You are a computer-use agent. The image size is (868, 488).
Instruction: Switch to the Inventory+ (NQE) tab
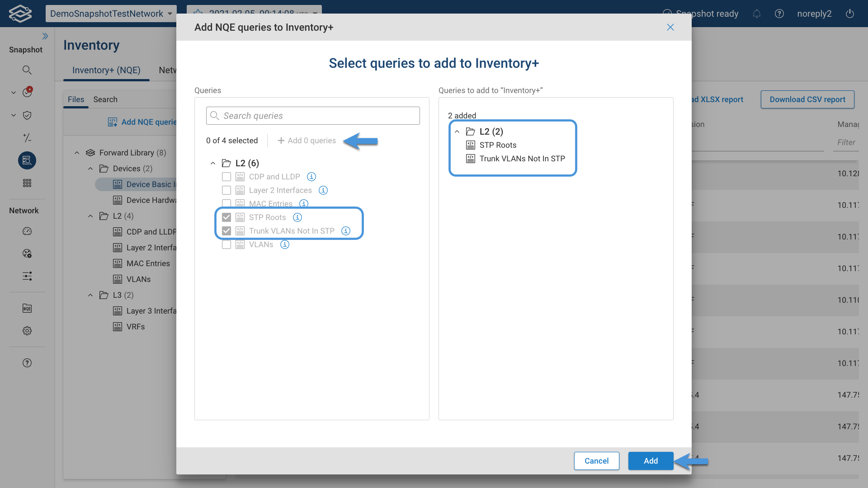106,70
